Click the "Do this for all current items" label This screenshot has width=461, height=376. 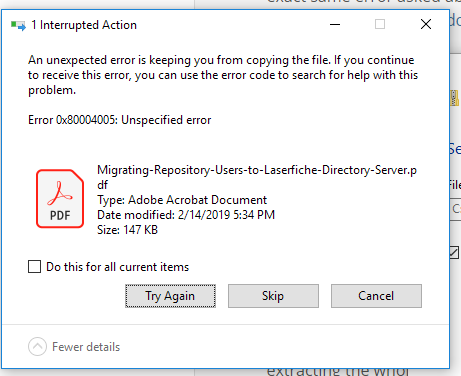click(117, 267)
